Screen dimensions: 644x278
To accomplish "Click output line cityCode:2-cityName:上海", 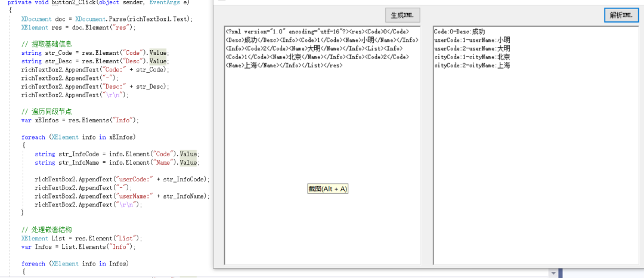I will pos(472,65).
